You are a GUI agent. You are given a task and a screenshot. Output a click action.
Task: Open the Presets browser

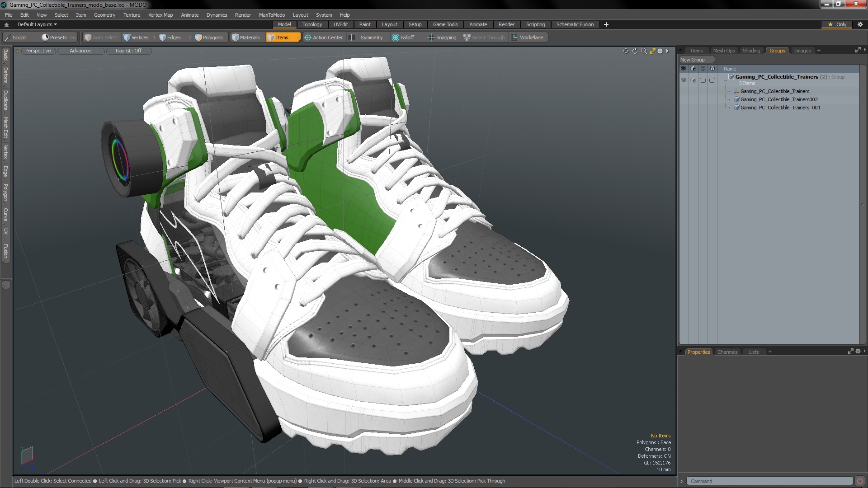click(x=59, y=38)
